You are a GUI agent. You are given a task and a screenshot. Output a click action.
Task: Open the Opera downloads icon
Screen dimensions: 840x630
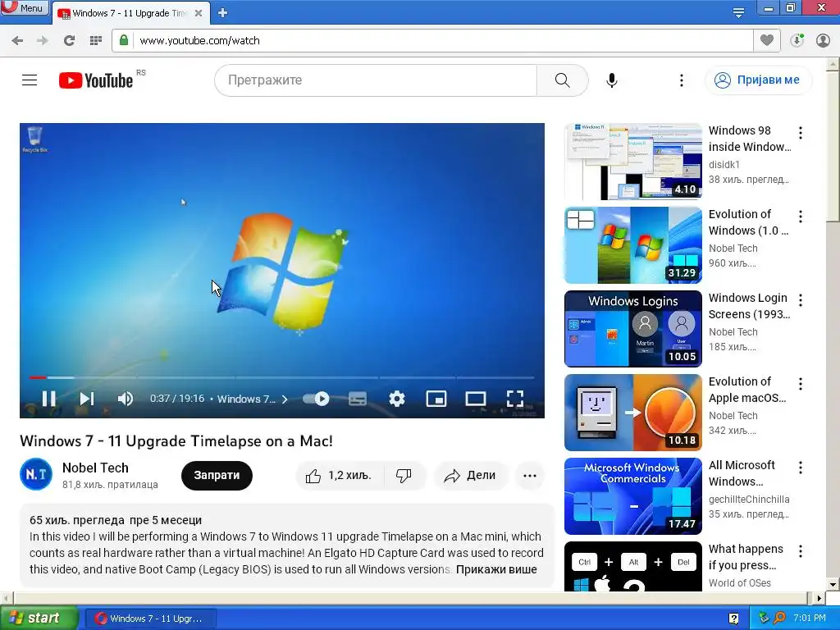pyautogui.click(x=797, y=41)
